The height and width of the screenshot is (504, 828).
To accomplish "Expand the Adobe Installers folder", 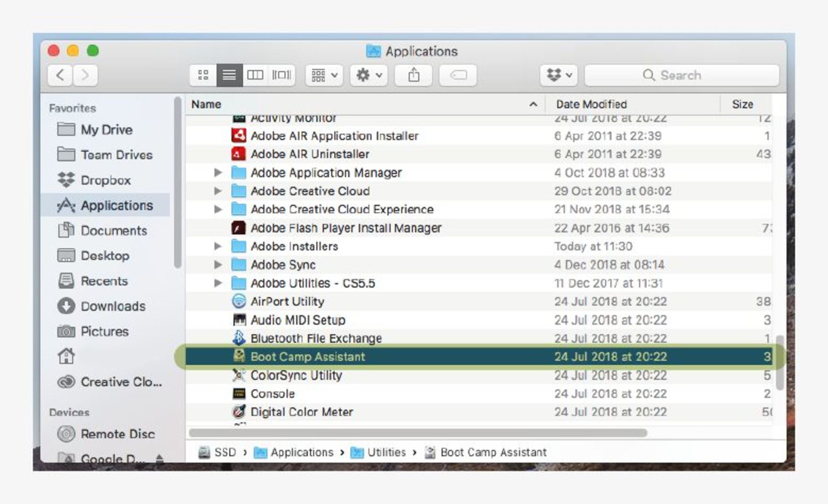I will click(218, 246).
